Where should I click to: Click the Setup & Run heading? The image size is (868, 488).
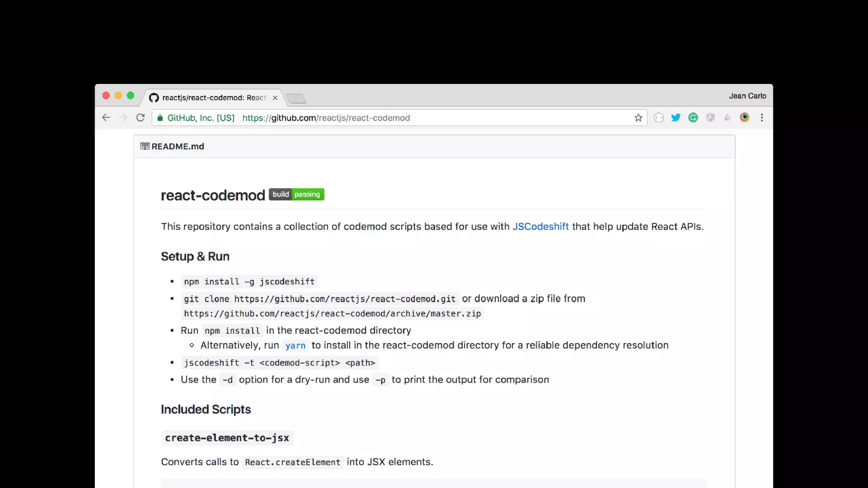coord(195,256)
